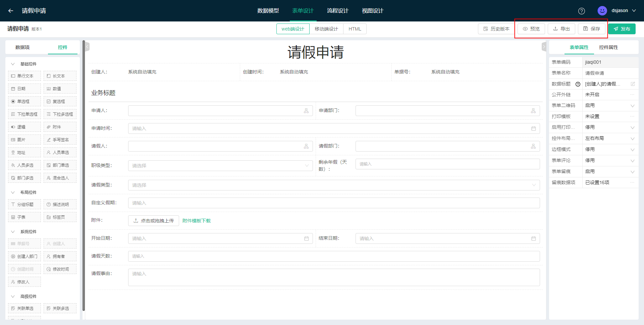Collapse the right properties panel handle
The height and width of the screenshot is (325, 644).
544,47
